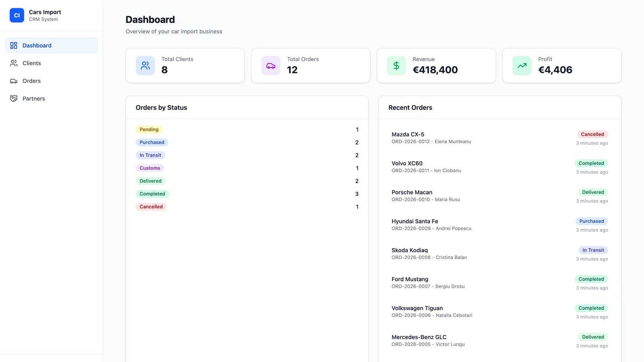Open the Porsche Macan order entry
Screen dimensions: 644x362
500,196
